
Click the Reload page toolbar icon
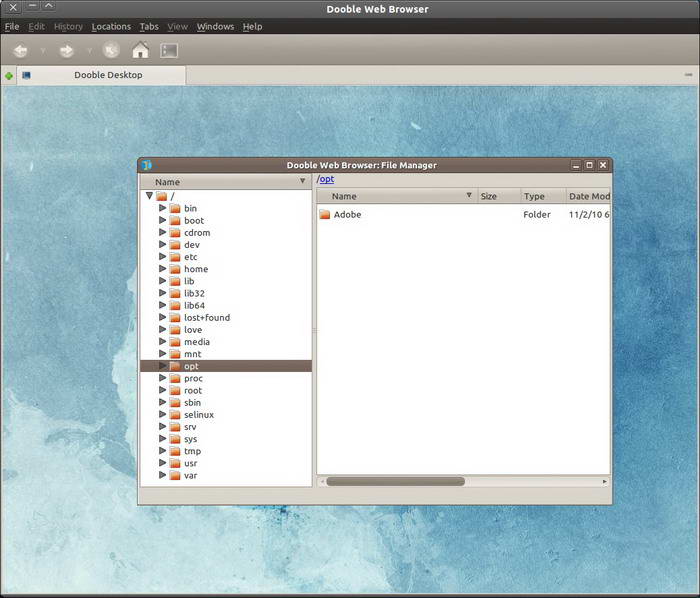click(111, 50)
